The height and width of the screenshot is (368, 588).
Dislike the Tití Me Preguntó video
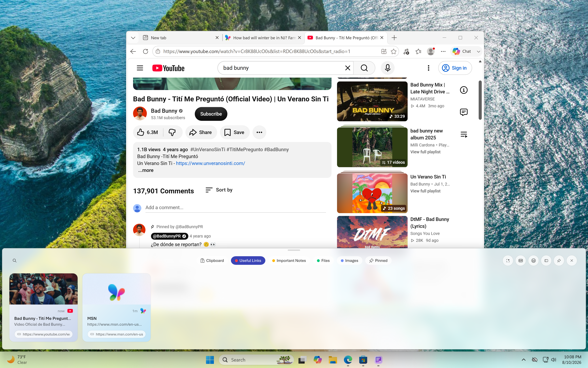pyautogui.click(x=172, y=132)
